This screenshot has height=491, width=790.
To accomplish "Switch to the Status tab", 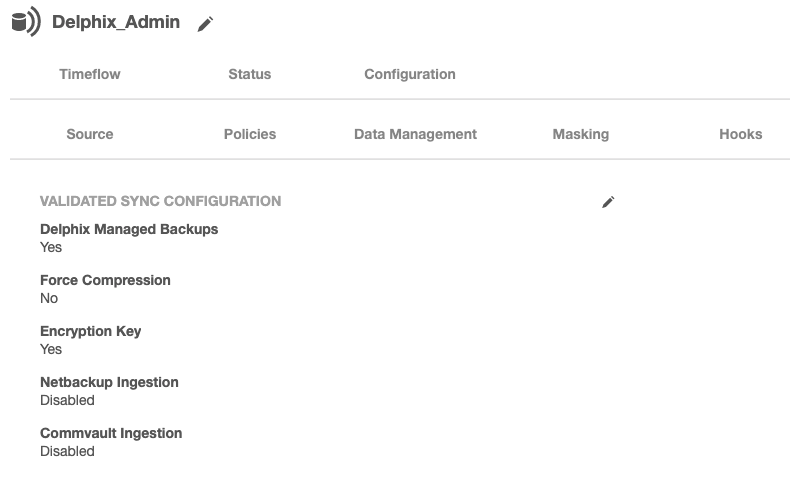I will click(x=249, y=74).
